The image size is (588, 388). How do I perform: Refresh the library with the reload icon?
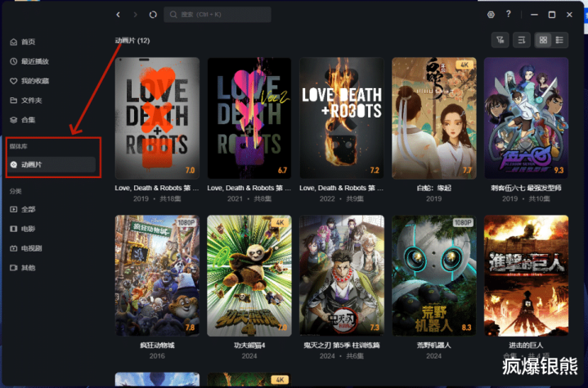(x=153, y=15)
